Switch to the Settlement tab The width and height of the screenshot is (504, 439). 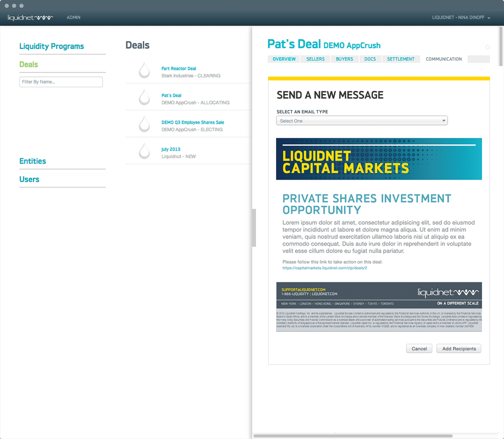[401, 59]
